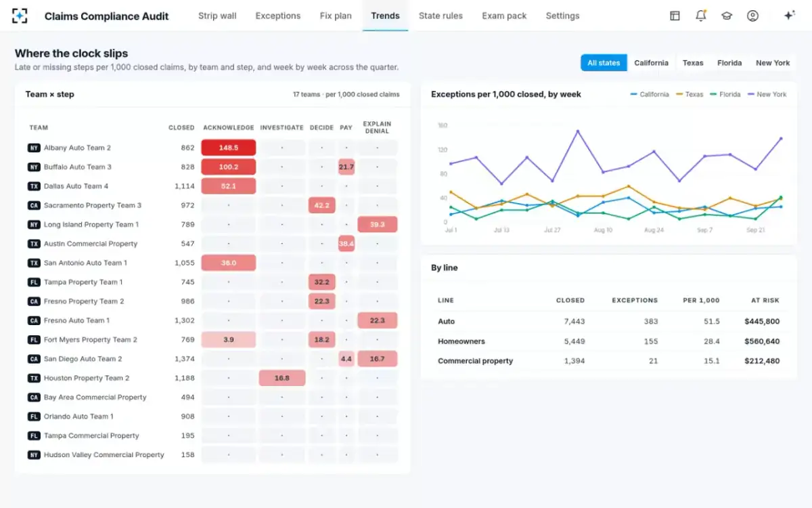
Task: Open the Dallas Auto Team 4 row name
Action: pyautogui.click(x=76, y=186)
